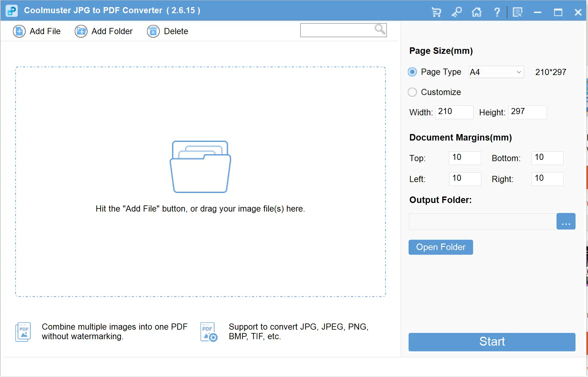Click the Width input field
Screen dimensions: 588x377
(x=454, y=112)
